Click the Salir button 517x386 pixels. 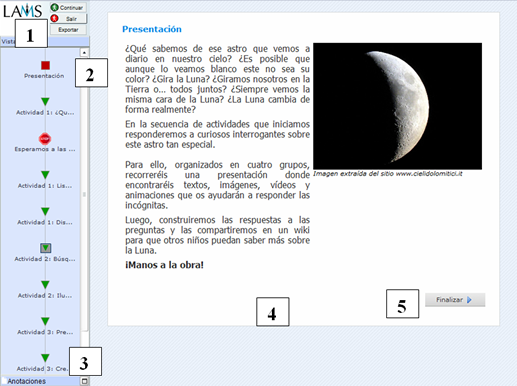68,19
